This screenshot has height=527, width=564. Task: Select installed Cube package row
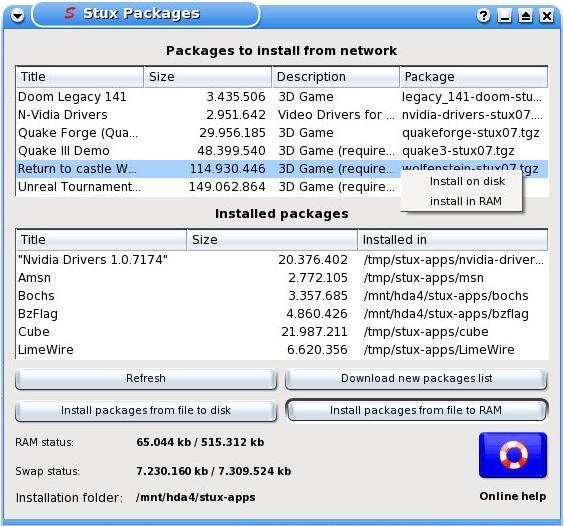(x=282, y=332)
